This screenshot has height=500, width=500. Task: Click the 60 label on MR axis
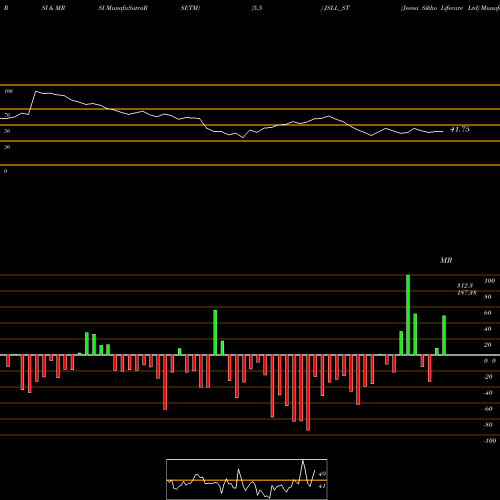pos(488,313)
